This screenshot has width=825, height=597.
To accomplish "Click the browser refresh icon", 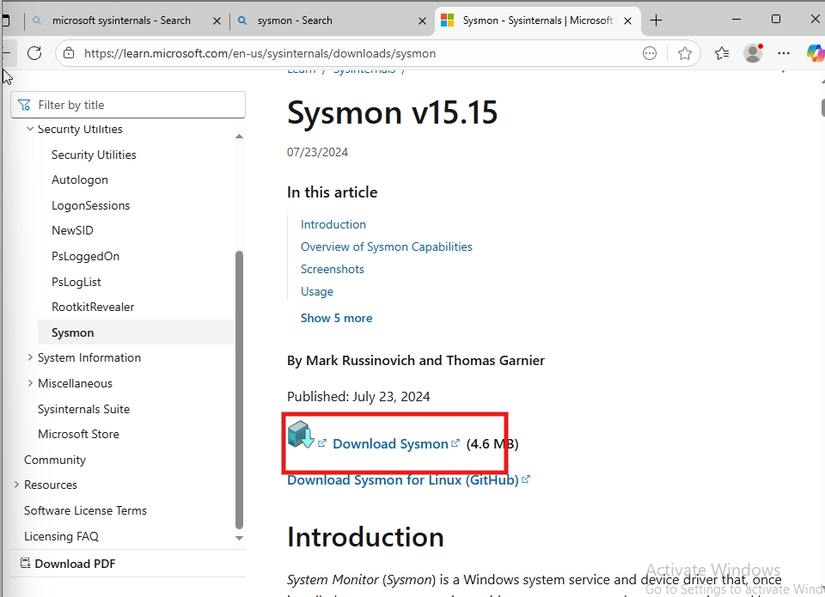I will pos(34,53).
